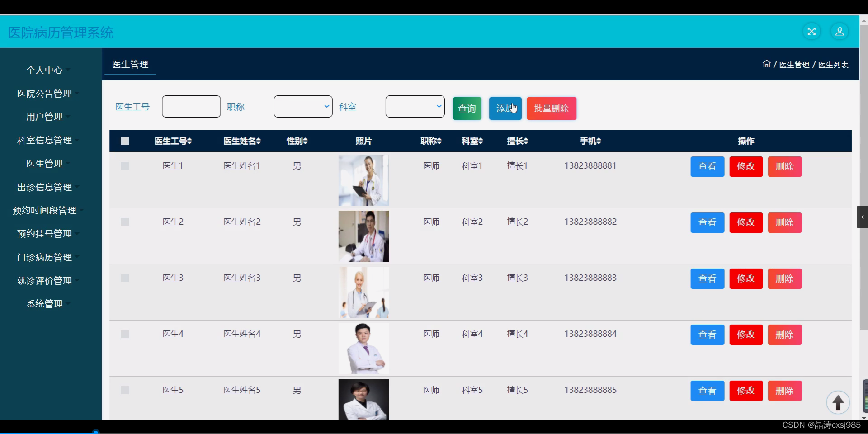
Task: Click the scroll-to-top arrow button
Action: [838, 402]
